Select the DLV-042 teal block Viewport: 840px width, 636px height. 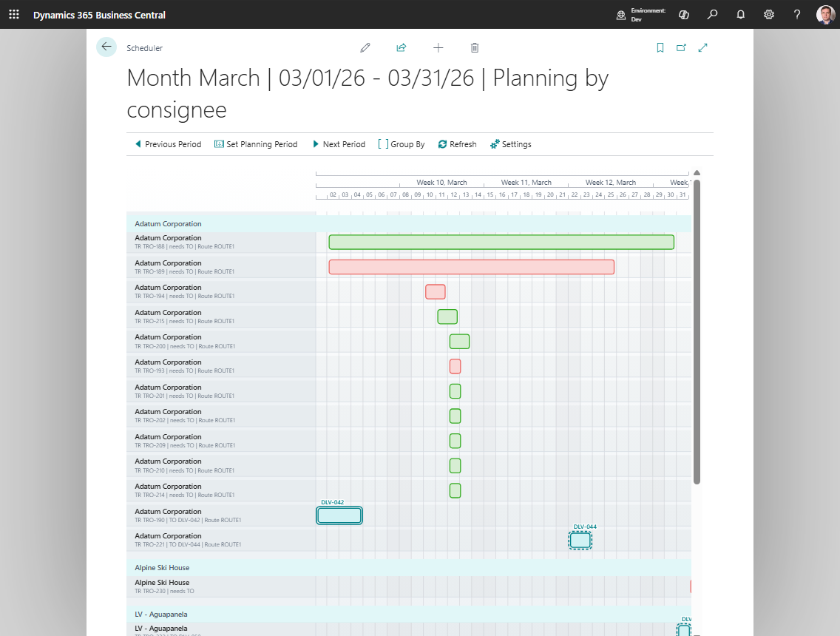[339, 515]
